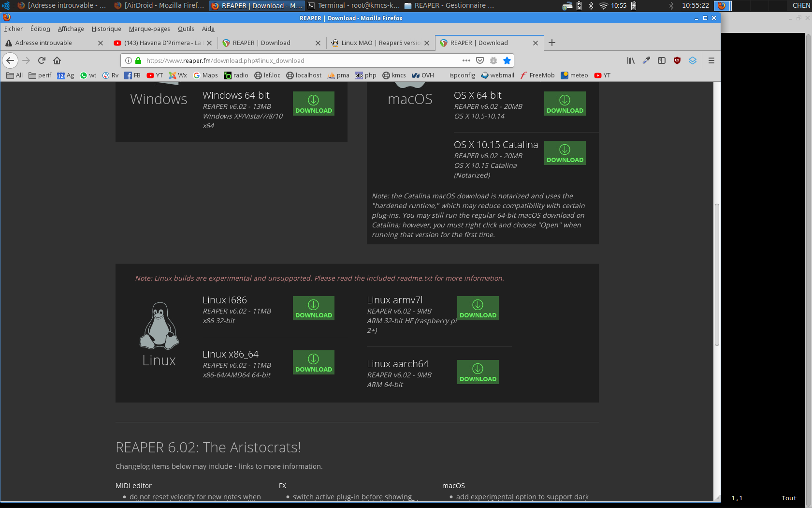Open the Wx bookmark

178,75
